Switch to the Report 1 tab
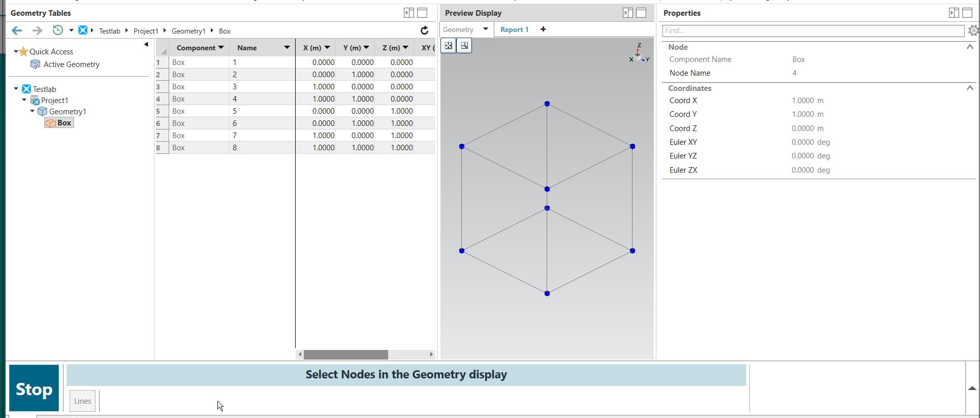The image size is (980, 418). [x=514, y=29]
